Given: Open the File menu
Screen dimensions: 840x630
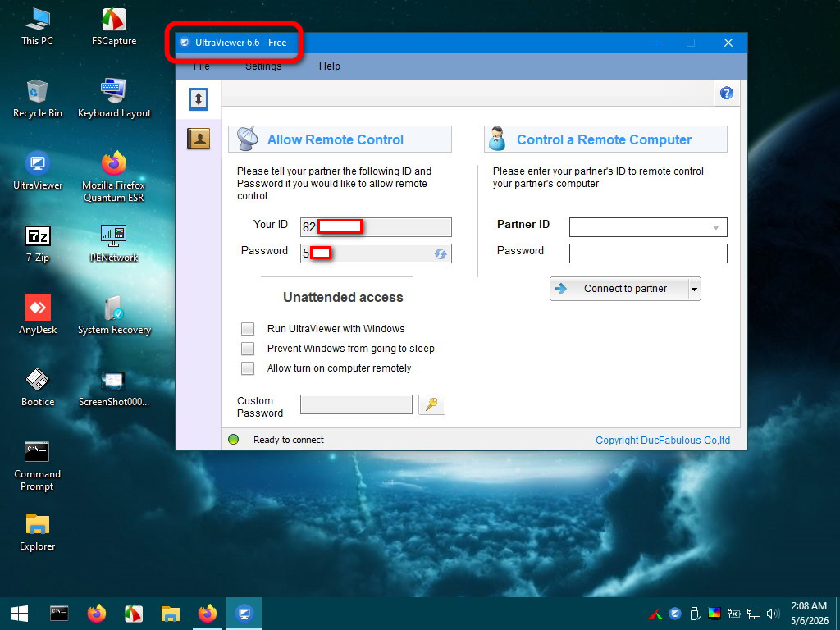Looking at the screenshot, I should click(x=202, y=66).
